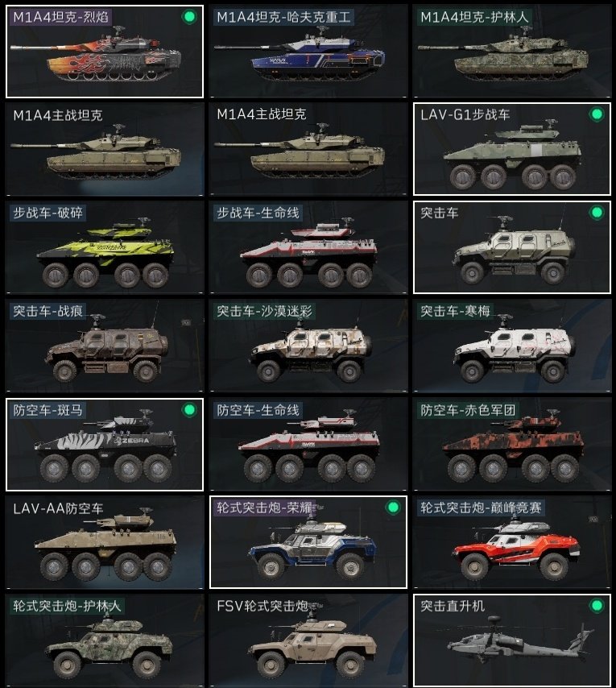Select the 突击车-寒梅 white skin
616x688 pixels.
[x=511, y=346]
